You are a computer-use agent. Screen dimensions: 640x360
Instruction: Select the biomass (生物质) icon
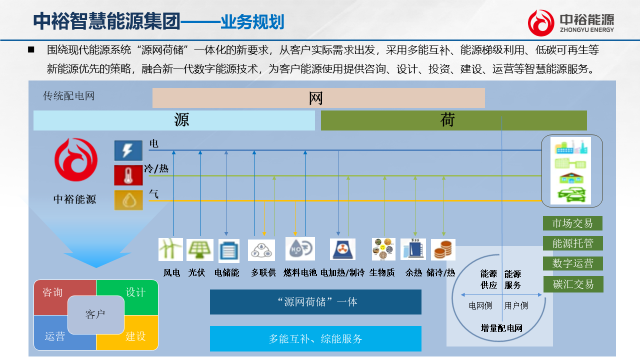[x=383, y=249]
